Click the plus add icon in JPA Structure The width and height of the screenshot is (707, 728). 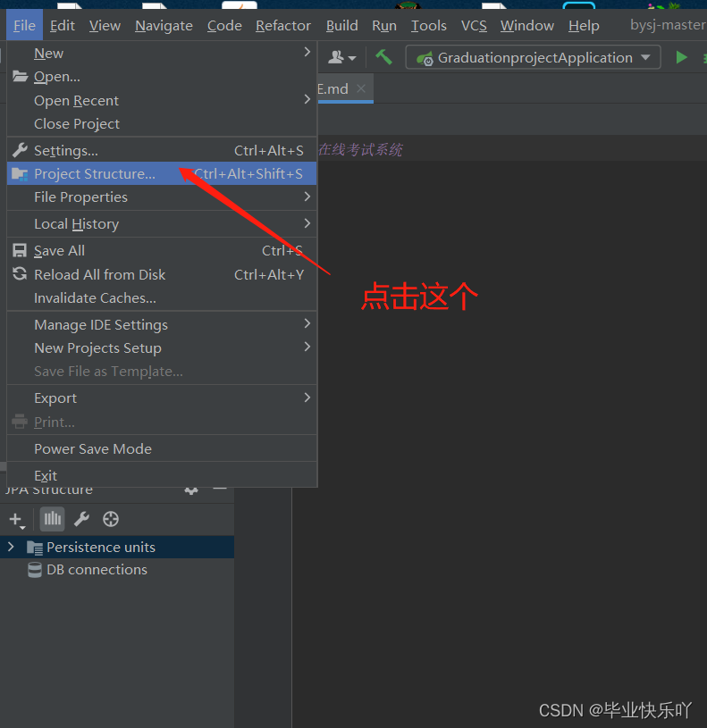coord(17,520)
